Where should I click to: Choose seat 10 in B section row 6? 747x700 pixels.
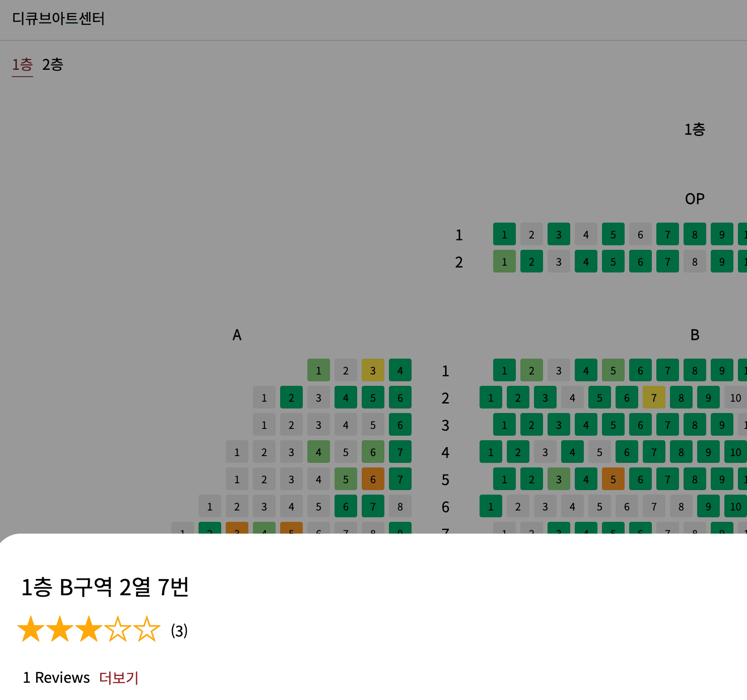[x=735, y=506]
